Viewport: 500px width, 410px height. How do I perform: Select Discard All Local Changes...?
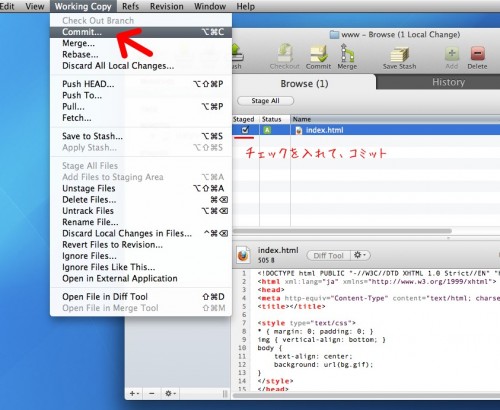pos(141,66)
